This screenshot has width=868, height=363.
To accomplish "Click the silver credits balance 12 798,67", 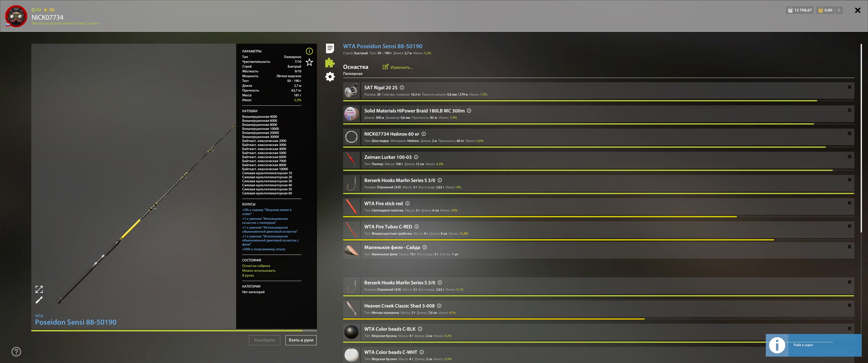I will click(800, 10).
